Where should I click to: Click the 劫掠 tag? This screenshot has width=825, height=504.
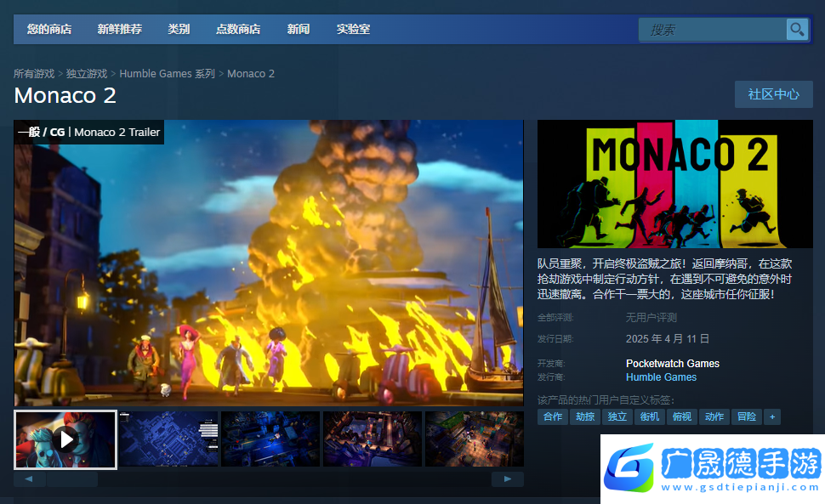coord(585,416)
